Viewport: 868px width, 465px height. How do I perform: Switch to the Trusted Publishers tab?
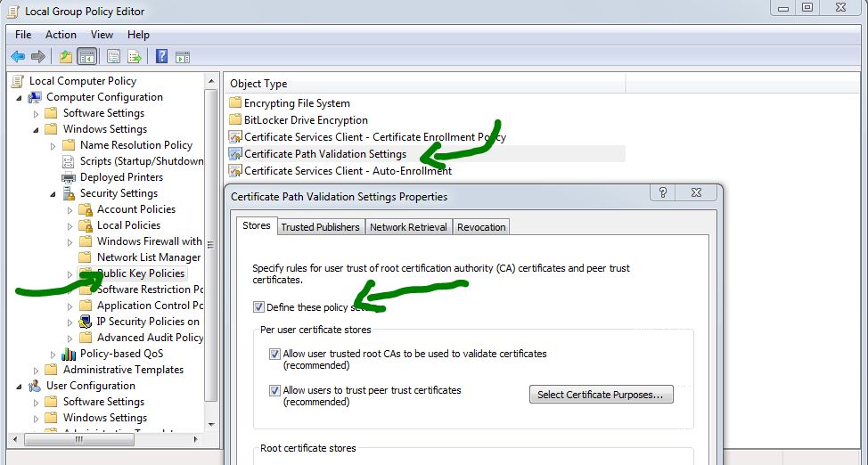[320, 227]
